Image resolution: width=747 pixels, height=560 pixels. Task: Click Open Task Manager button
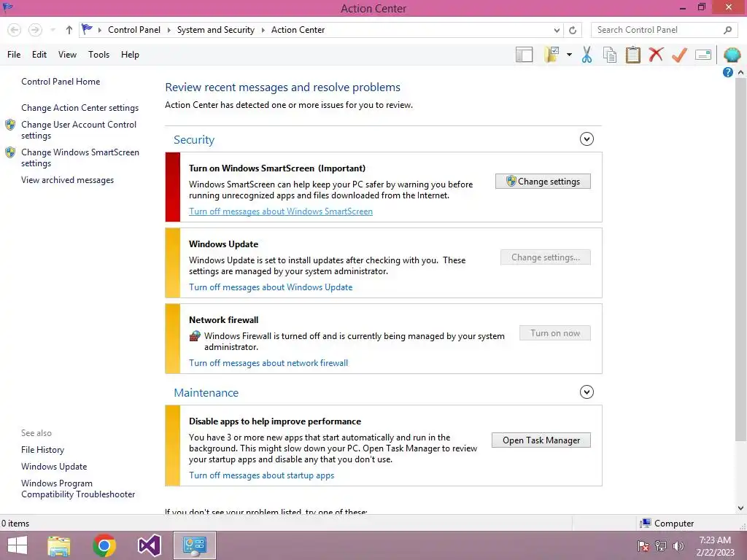tap(541, 440)
